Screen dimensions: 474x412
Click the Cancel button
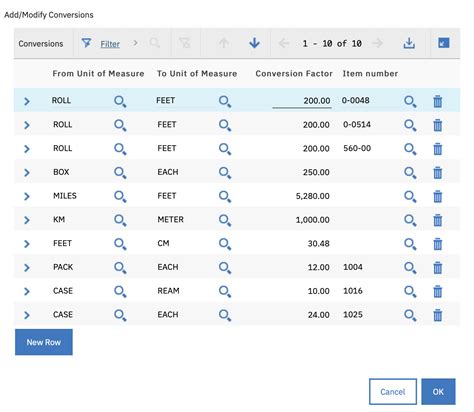point(393,392)
